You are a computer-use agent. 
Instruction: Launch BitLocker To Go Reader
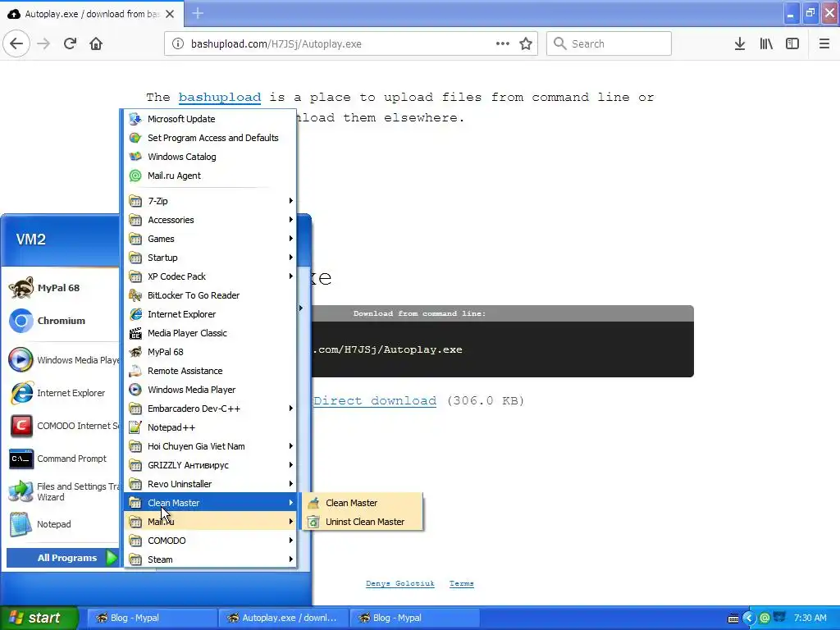(x=210, y=295)
